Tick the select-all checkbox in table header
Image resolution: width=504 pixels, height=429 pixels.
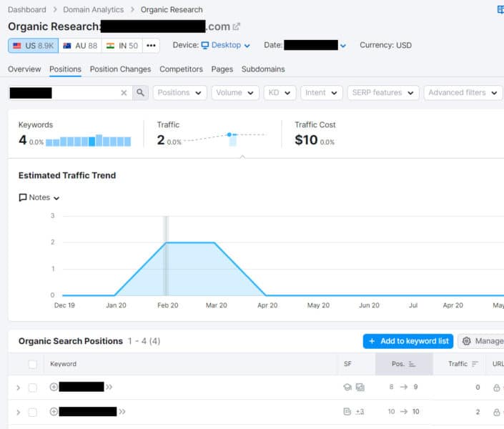[x=32, y=364]
